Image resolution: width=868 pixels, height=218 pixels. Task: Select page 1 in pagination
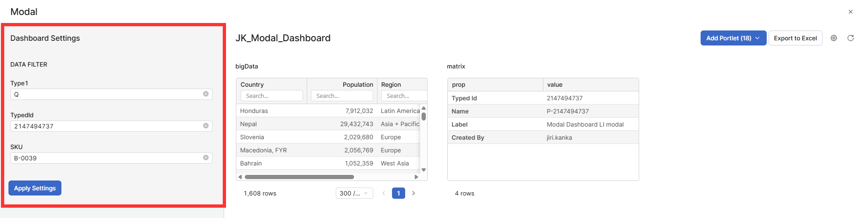(398, 193)
